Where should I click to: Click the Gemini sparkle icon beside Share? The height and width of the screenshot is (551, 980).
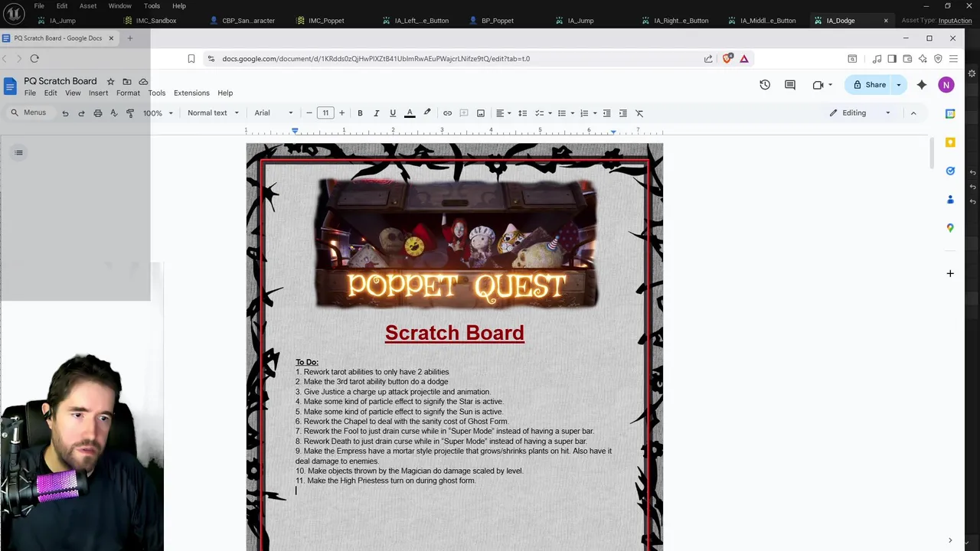click(x=922, y=85)
